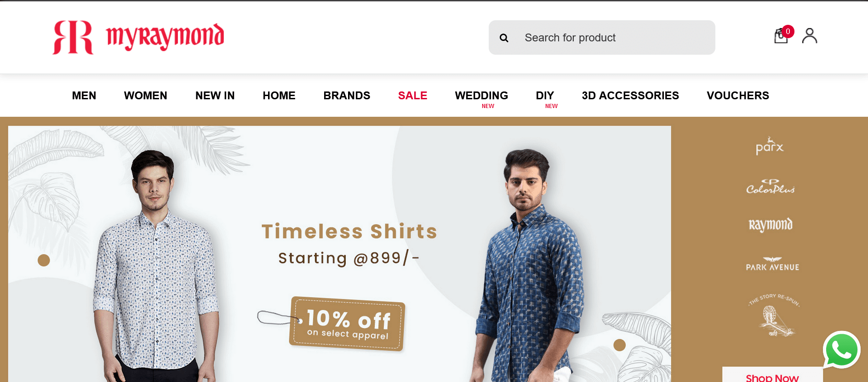Screen dimensions: 868x382
Task: Open WhatsApp chat icon
Action: tap(841, 350)
